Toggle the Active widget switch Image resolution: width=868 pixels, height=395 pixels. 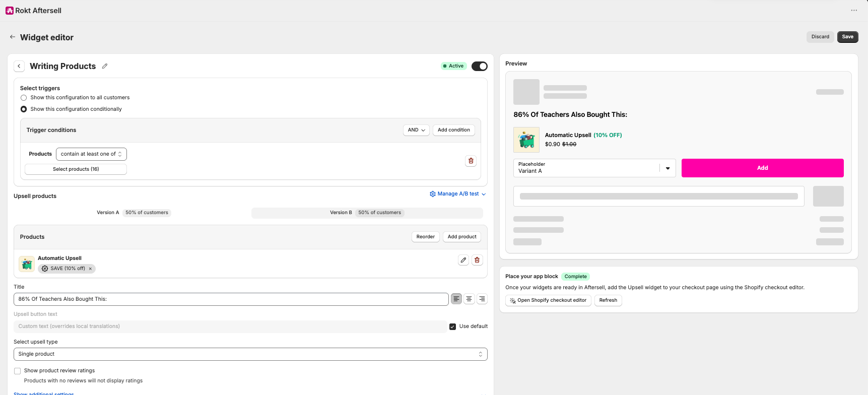480,66
